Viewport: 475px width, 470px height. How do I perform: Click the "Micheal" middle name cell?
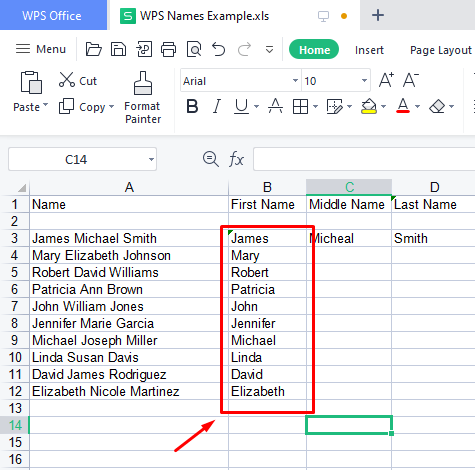pos(349,238)
